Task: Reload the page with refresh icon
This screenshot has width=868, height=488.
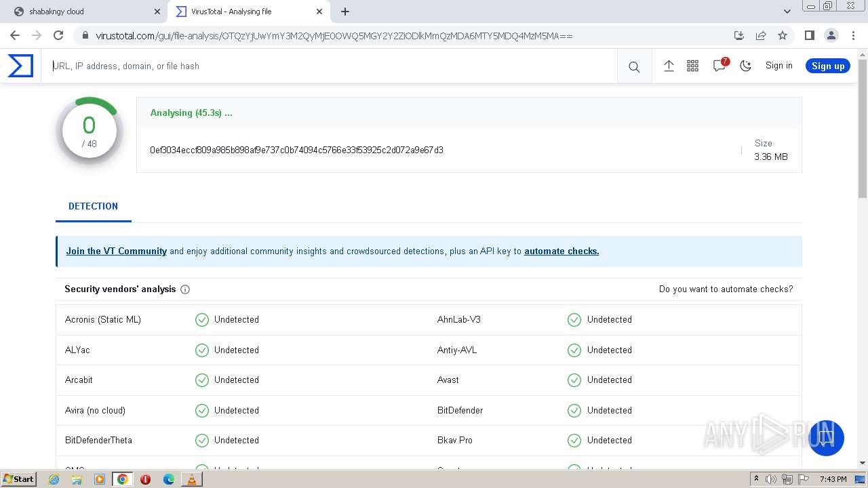Action: [58, 35]
